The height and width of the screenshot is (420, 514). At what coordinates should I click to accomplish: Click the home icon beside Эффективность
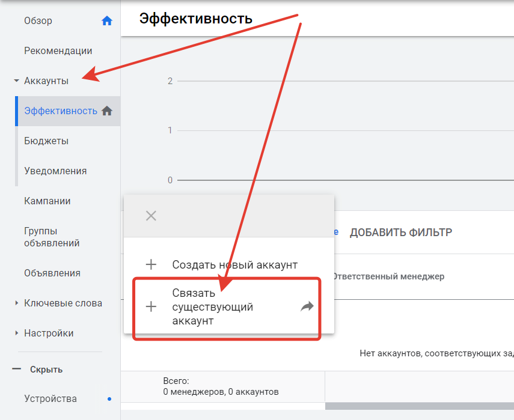click(107, 111)
